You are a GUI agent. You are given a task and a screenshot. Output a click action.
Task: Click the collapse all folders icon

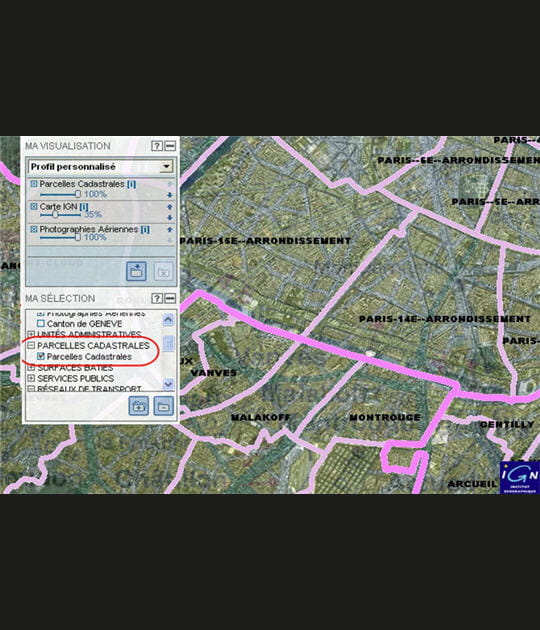click(x=164, y=406)
